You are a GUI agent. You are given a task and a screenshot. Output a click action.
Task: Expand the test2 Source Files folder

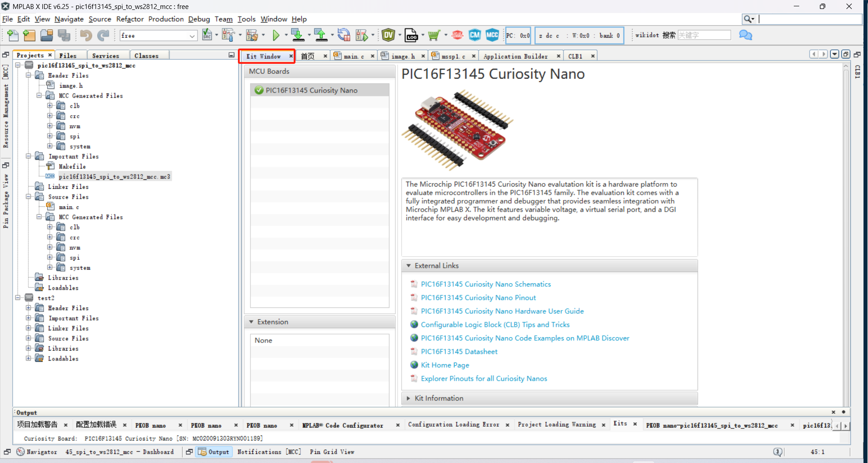click(x=29, y=338)
